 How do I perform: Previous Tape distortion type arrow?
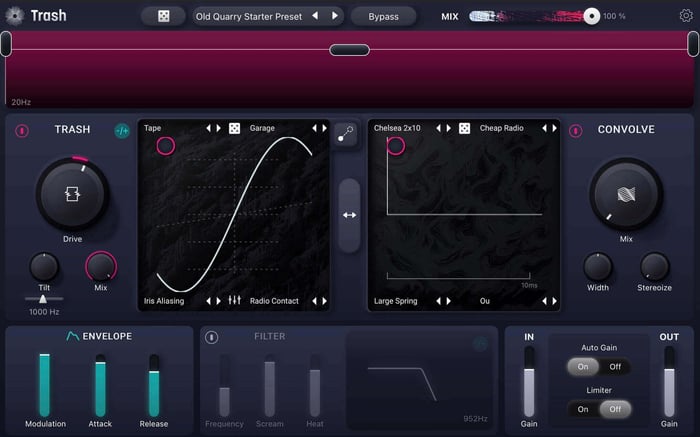click(x=208, y=129)
